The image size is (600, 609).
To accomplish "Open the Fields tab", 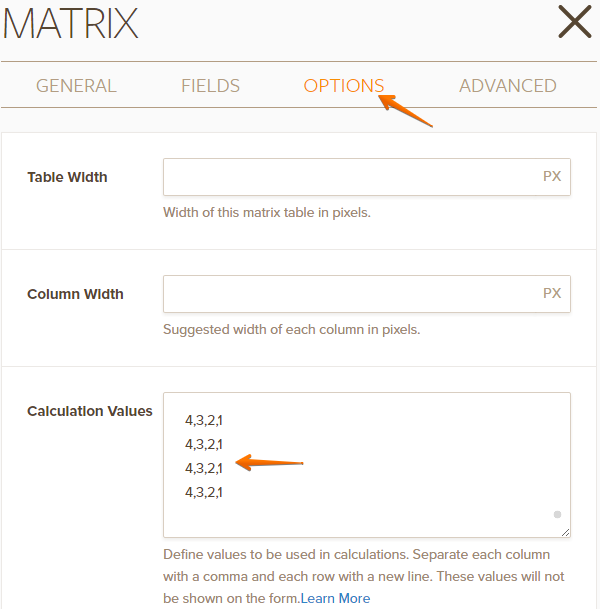I will [210, 86].
